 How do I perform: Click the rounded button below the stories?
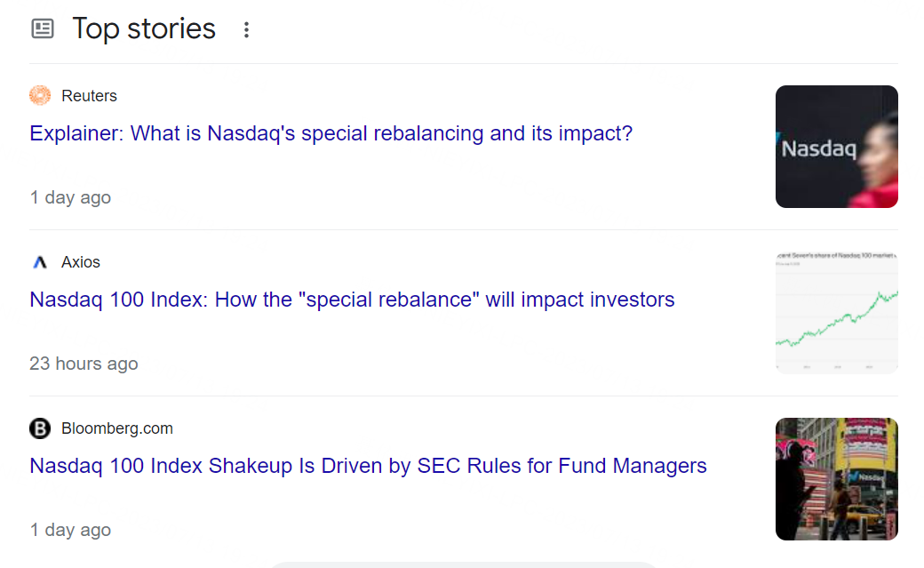coord(462,564)
